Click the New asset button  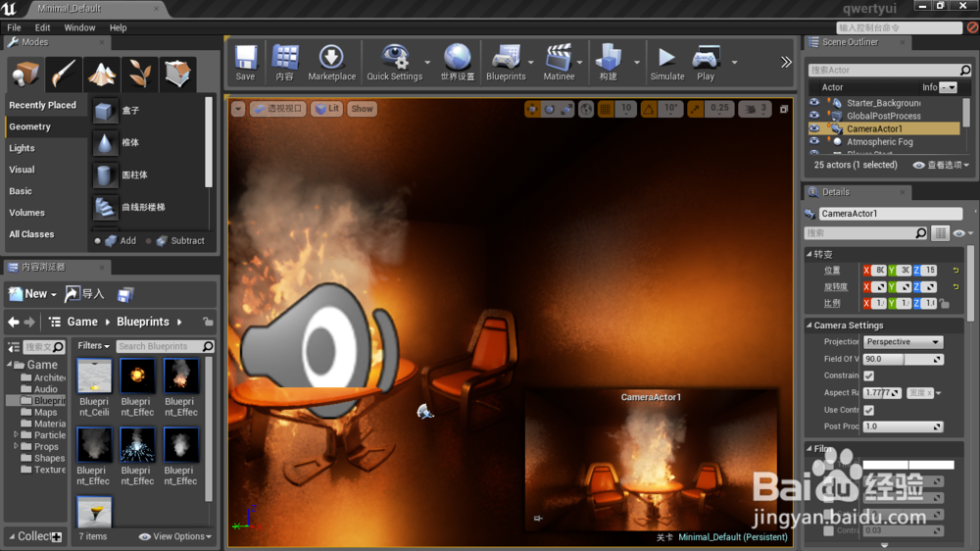point(32,294)
